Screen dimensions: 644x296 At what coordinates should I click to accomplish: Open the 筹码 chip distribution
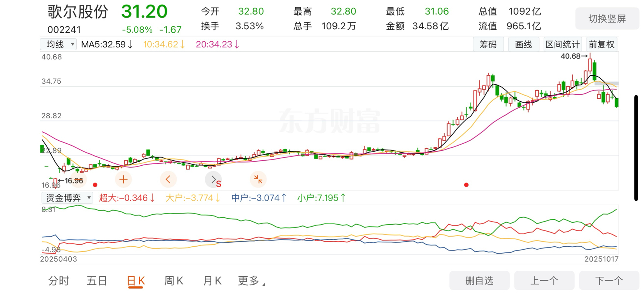[488, 44]
